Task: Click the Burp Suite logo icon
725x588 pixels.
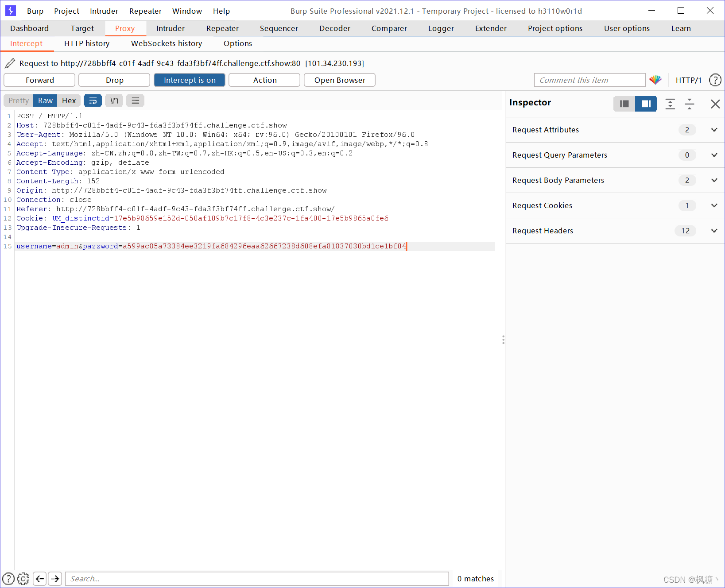Action: coord(10,11)
